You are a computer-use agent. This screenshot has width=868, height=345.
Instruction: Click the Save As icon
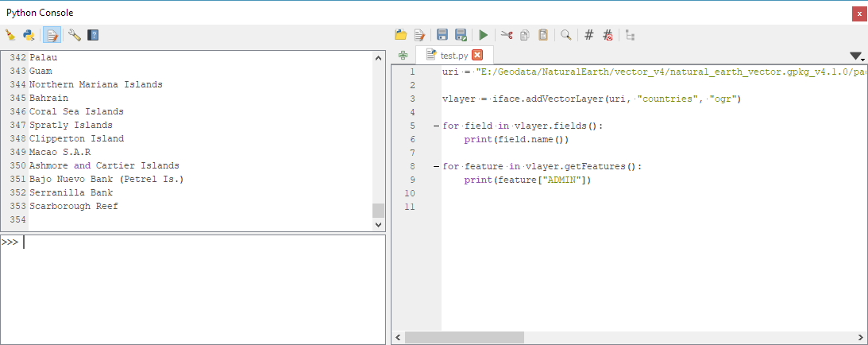pyautogui.click(x=461, y=36)
